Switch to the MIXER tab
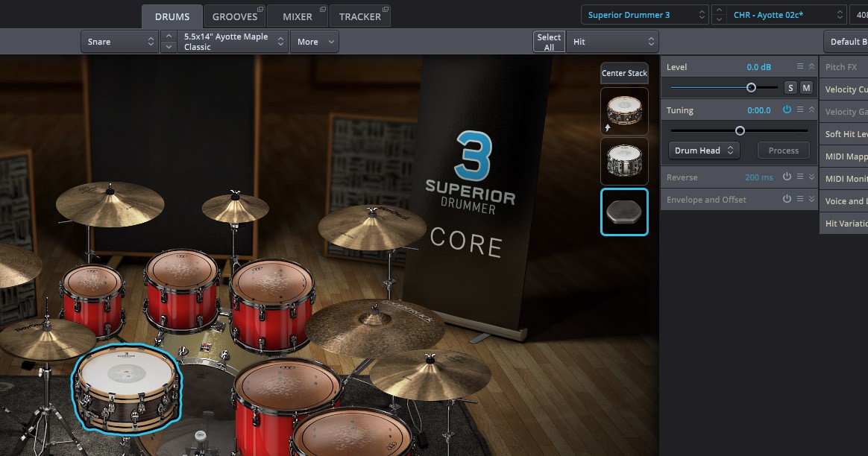The height and width of the screenshot is (456, 868). [x=298, y=16]
